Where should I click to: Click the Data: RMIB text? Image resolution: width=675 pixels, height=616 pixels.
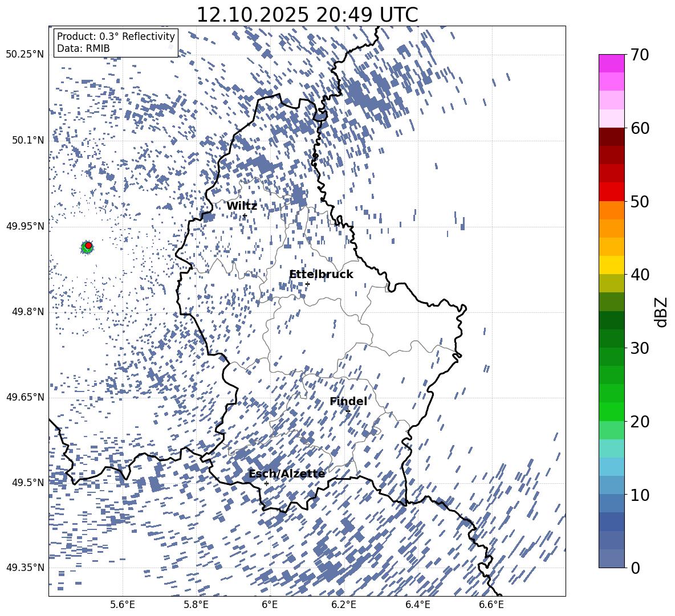pyautogui.click(x=83, y=48)
